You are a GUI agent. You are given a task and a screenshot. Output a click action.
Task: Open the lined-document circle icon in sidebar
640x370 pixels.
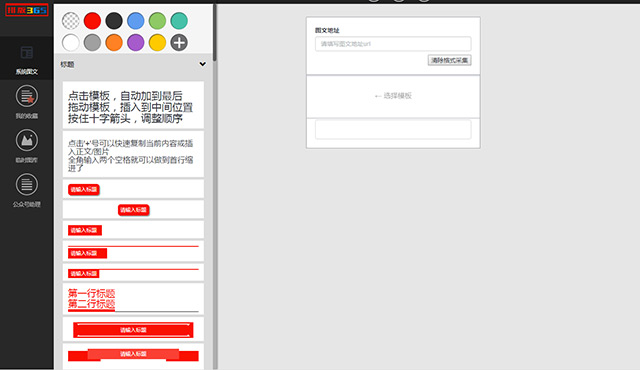click(27, 184)
